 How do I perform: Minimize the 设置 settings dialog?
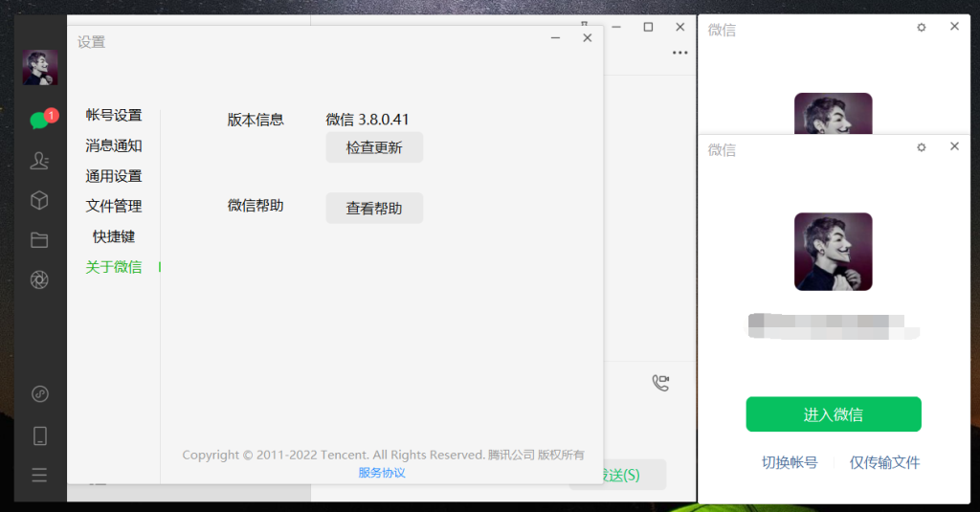(555, 38)
